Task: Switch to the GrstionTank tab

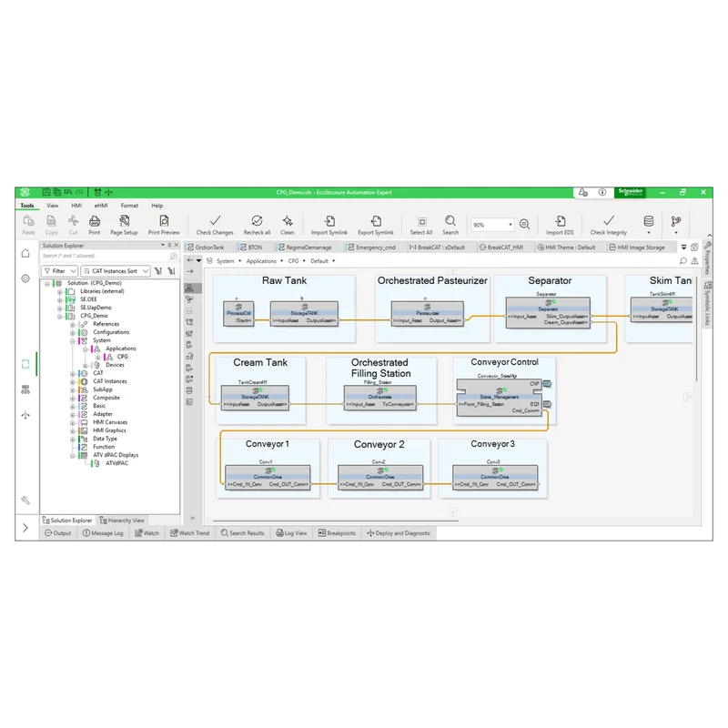Action: [x=207, y=248]
